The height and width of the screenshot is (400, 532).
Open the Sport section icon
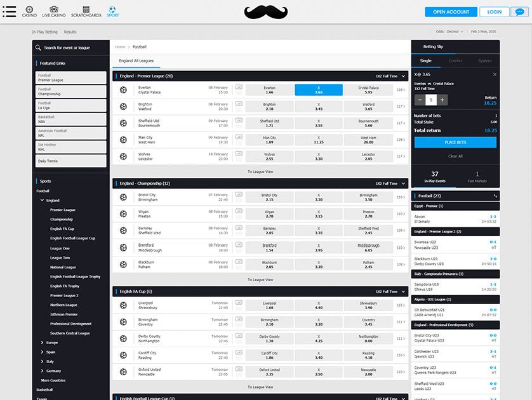[x=112, y=11]
